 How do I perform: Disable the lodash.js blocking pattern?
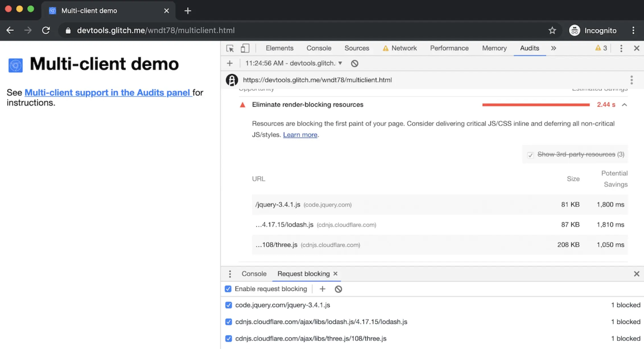coord(228,322)
